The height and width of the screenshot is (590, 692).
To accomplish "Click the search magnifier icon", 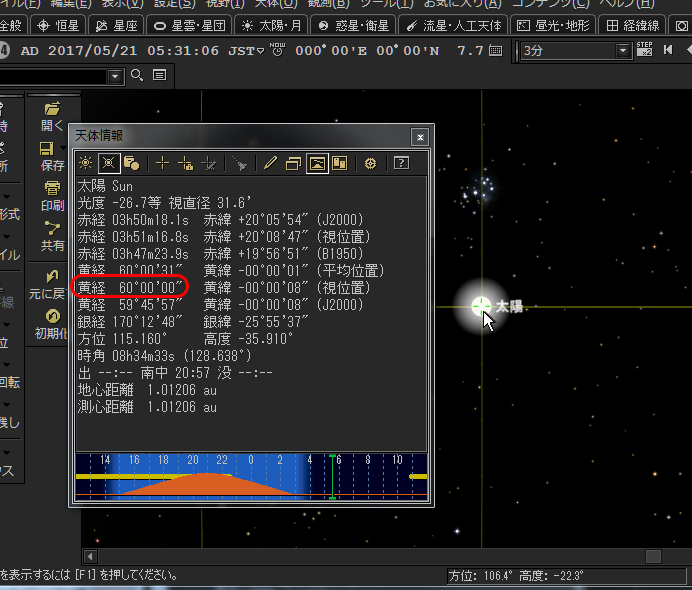I will (x=137, y=75).
